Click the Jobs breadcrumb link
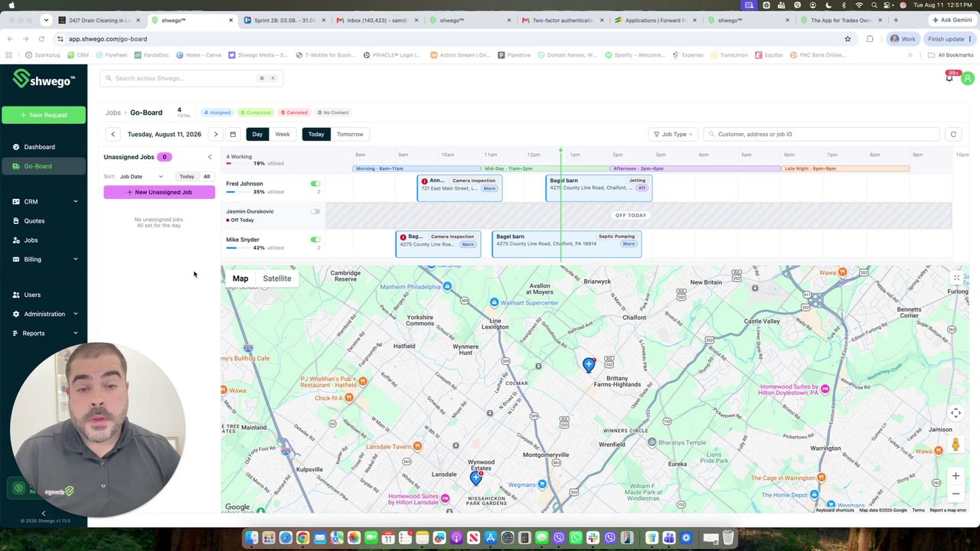980x551 pixels. [113, 112]
